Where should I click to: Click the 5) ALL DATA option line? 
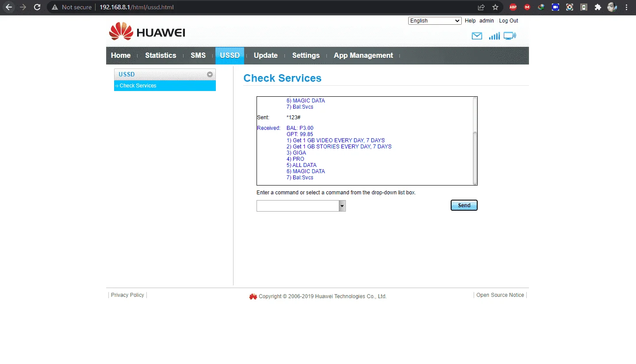(302, 165)
